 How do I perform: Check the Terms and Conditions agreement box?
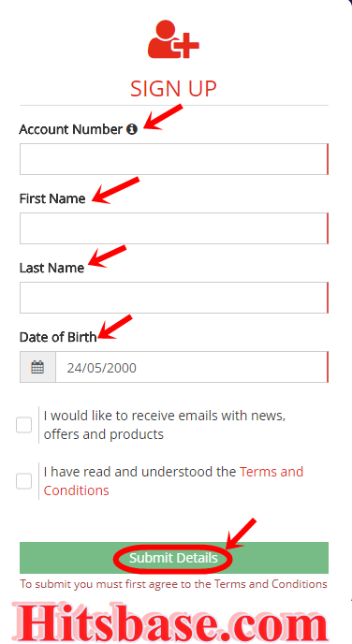pyautogui.click(x=23, y=481)
